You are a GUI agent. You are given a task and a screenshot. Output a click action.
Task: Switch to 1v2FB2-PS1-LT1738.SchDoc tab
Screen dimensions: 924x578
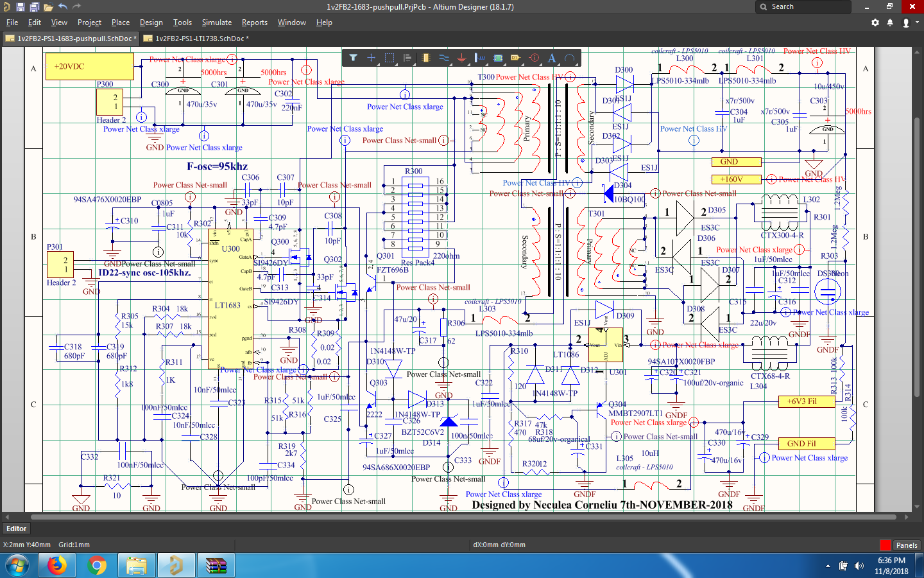click(x=198, y=39)
